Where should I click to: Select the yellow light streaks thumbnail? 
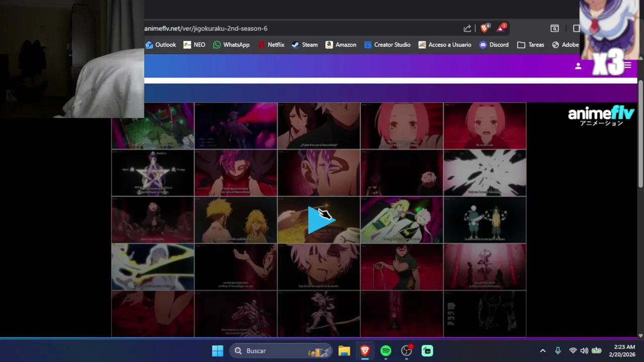point(152,267)
